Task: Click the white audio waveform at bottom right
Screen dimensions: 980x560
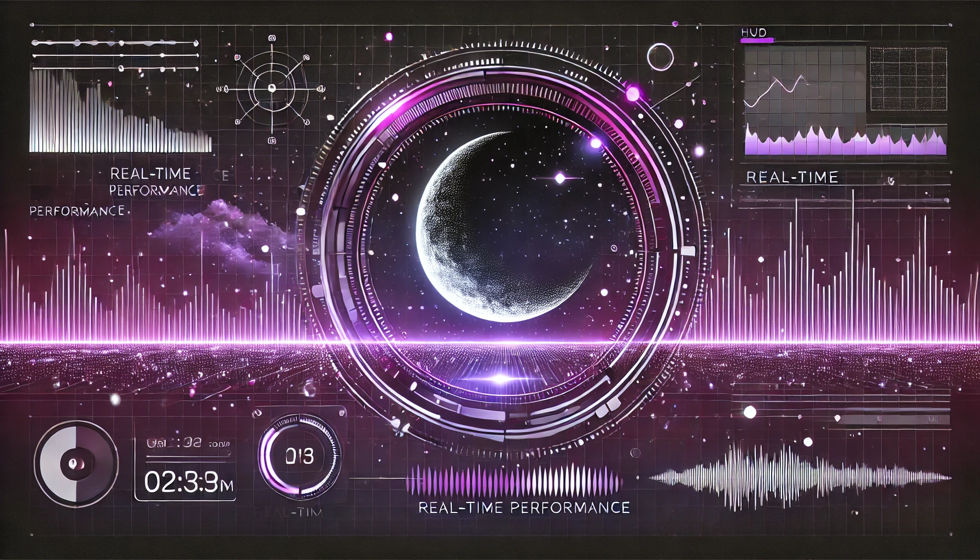Action: (x=798, y=477)
